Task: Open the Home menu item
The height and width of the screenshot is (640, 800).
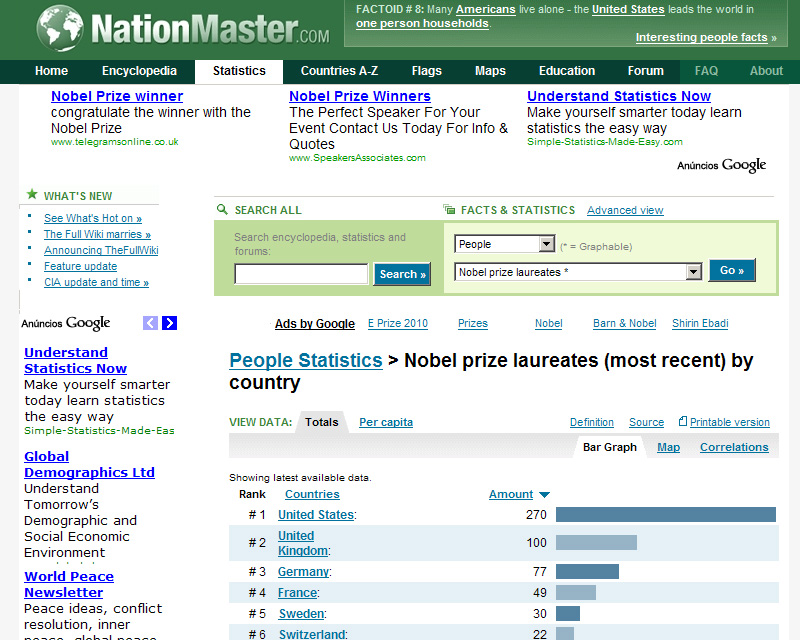Action: pos(52,71)
